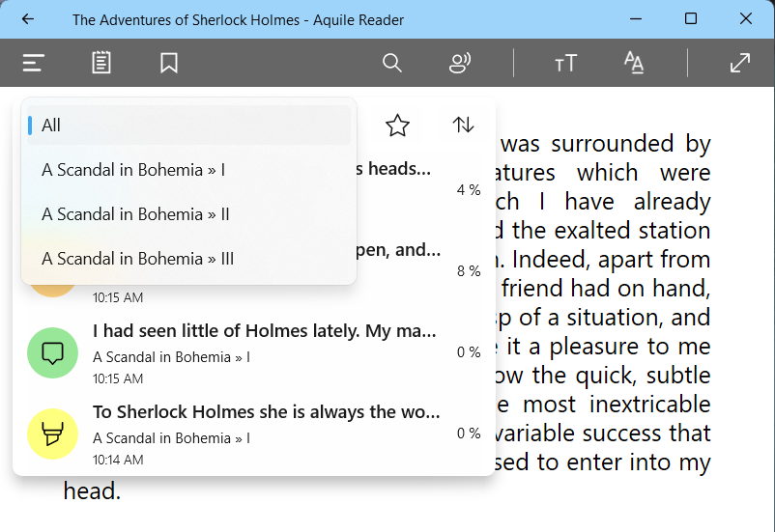Start read aloud speech icon
Viewport: 775px width, 532px height.
(x=460, y=63)
